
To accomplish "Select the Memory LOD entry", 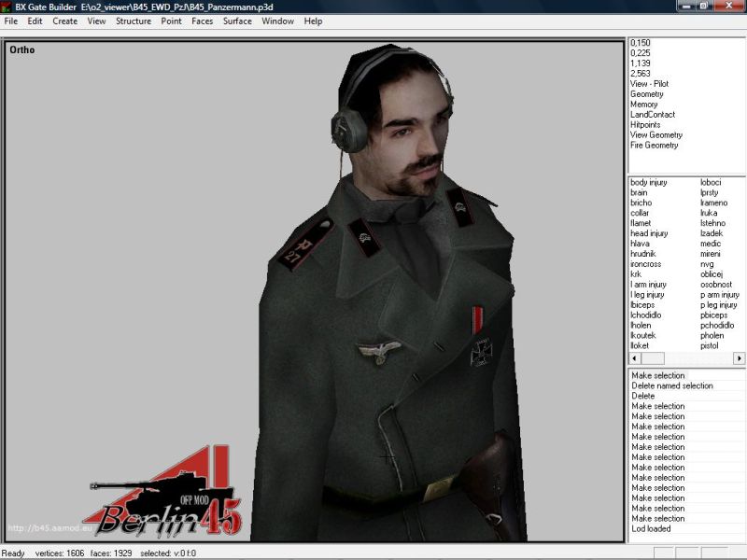I will tap(643, 104).
